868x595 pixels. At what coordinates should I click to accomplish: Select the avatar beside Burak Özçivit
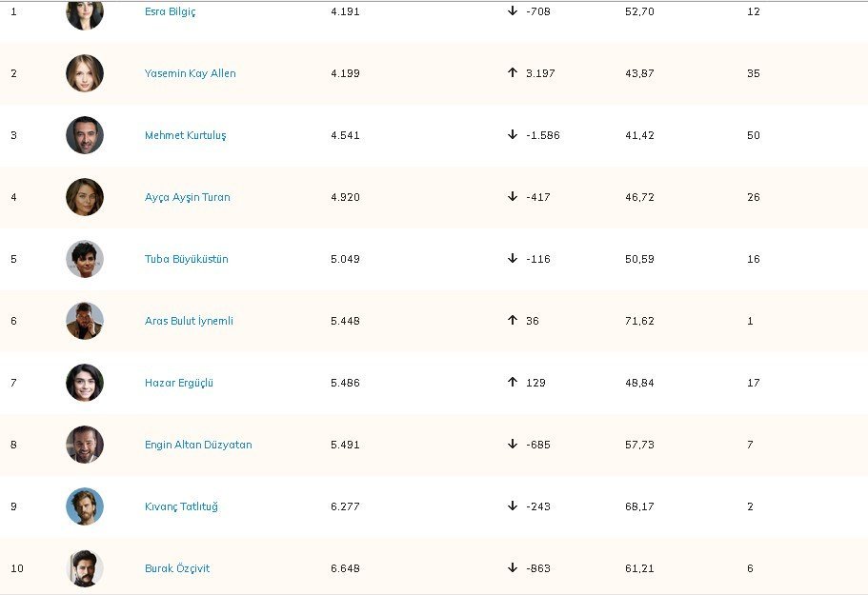tap(85, 568)
